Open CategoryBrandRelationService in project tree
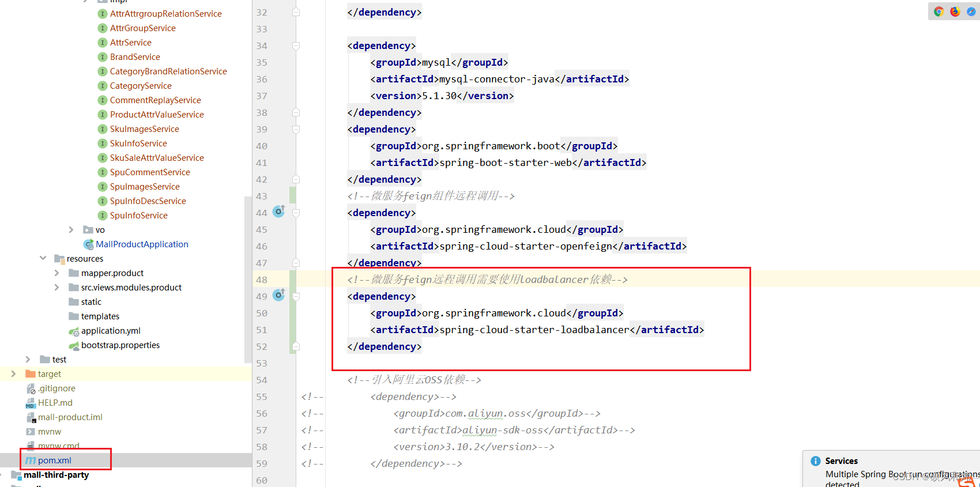 [x=168, y=71]
